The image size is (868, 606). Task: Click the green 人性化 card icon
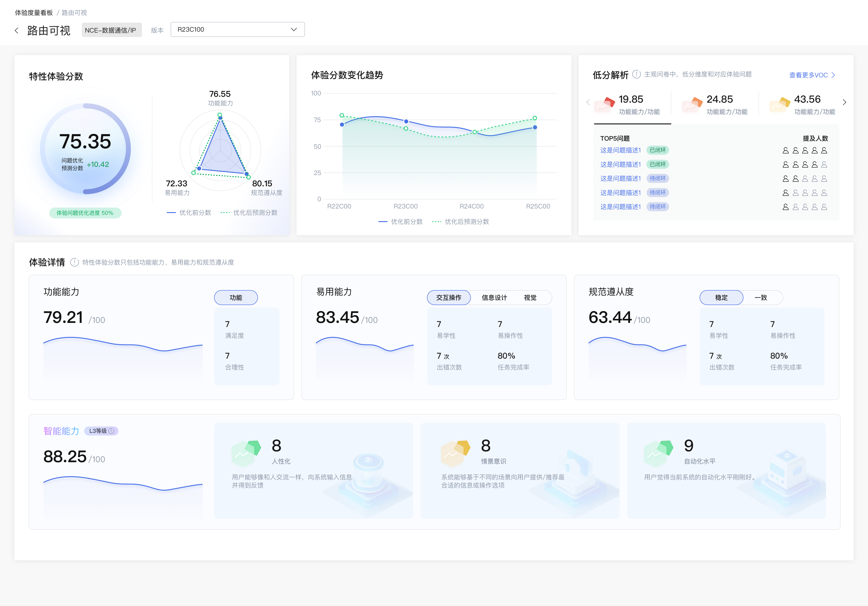246,453
